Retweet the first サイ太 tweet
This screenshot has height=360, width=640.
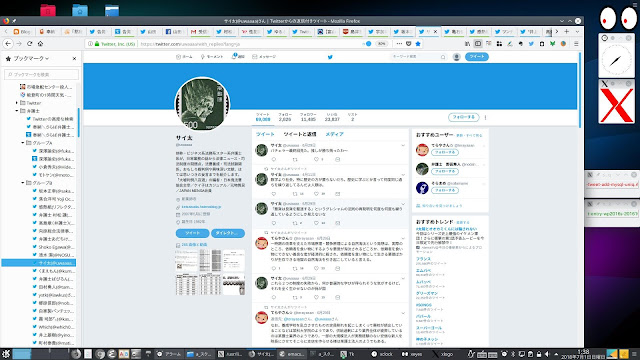[x=295, y=160]
